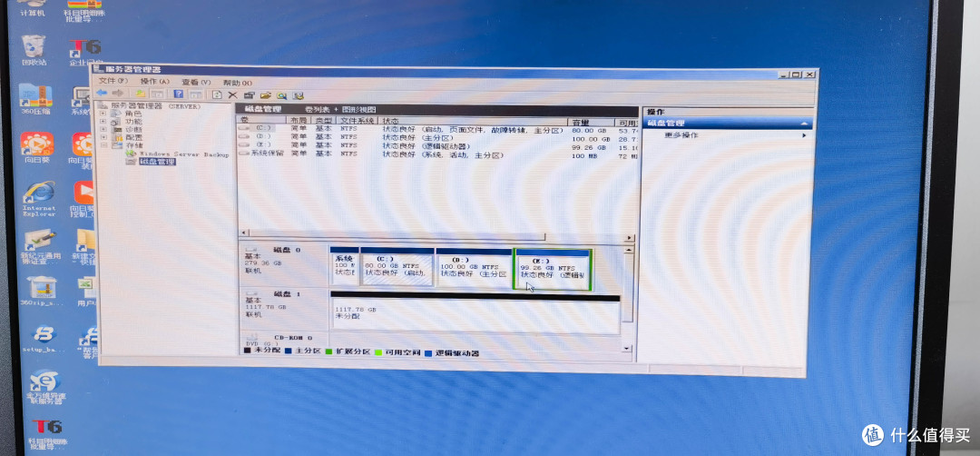The width and height of the screenshot is (980, 456).
Task: Select the 诊断 tree item
Action: coord(133,130)
